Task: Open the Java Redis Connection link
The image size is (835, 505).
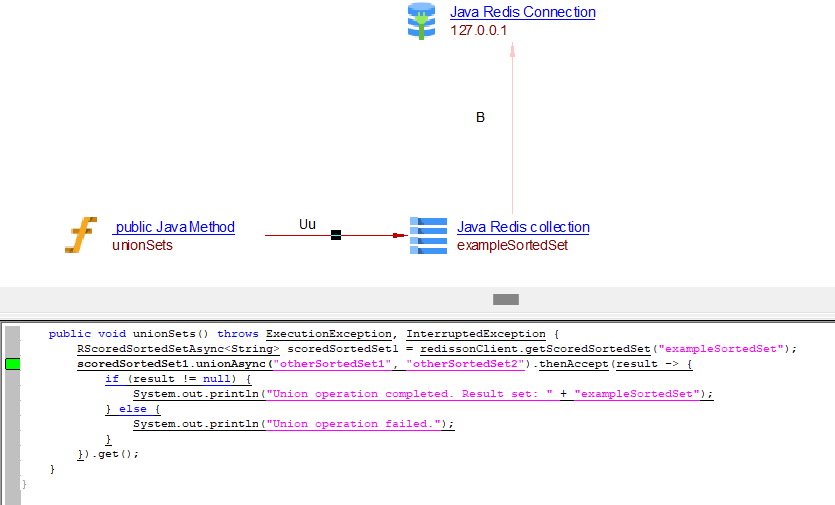Action: 522,12
